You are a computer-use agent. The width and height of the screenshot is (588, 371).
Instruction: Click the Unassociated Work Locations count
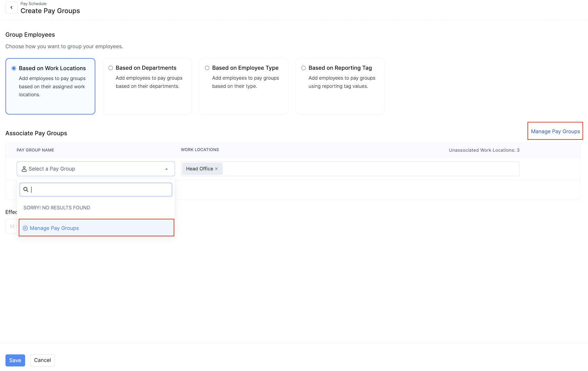pyautogui.click(x=484, y=150)
